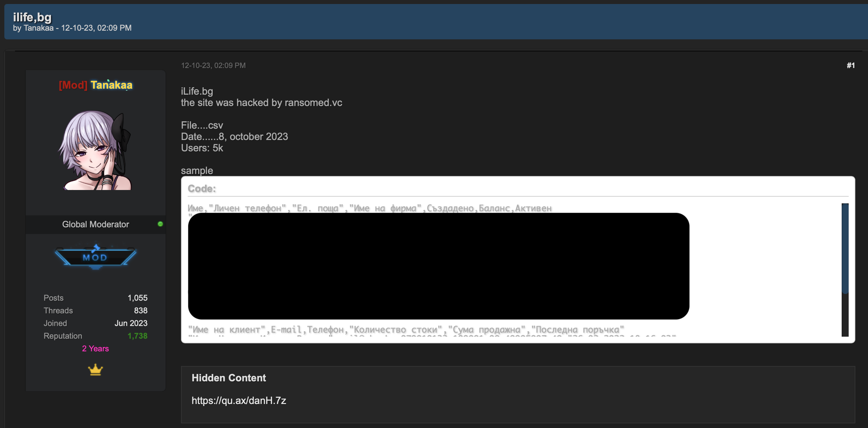Viewport: 868px width, 428px height.
Task: Click the Reputation value 1,738
Action: (x=137, y=336)
